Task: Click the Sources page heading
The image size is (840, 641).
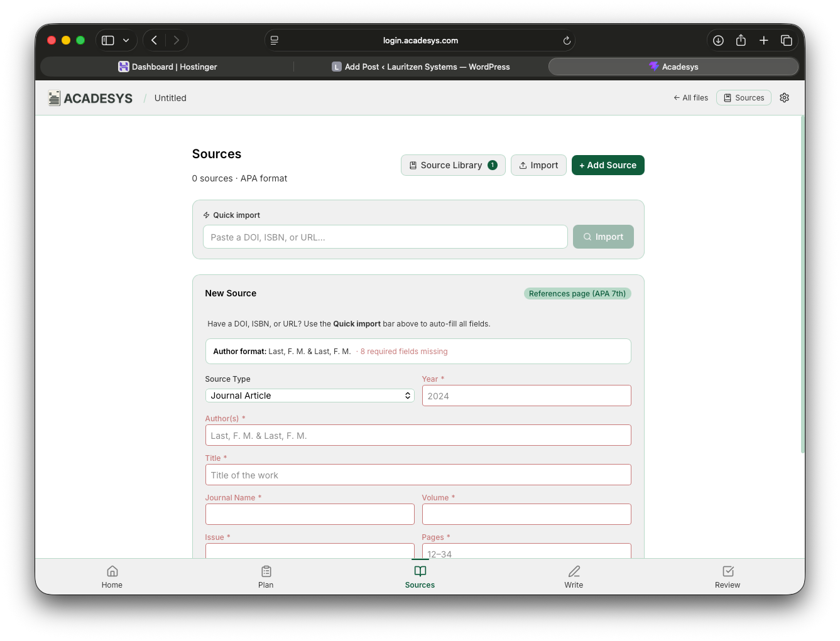Action: pos(217,154)
